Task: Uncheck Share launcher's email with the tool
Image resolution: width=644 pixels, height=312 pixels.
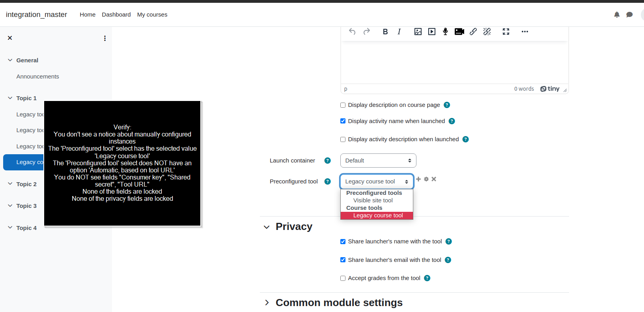Action: click(x=343, y=260)
